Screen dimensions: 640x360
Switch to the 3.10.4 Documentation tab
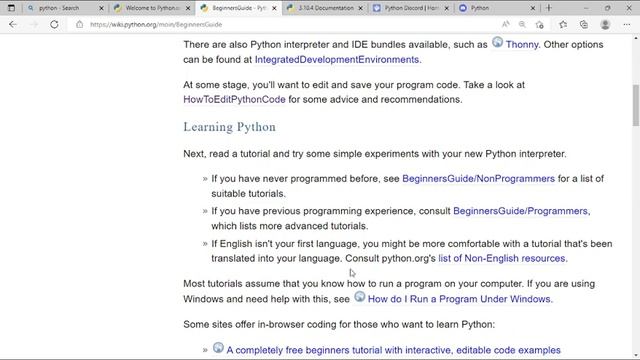[x=326, y=8]
